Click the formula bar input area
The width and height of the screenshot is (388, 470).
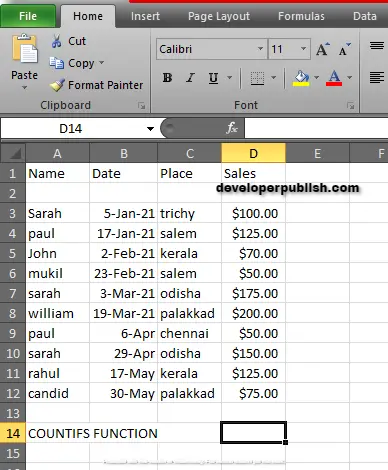click(316, 128)
